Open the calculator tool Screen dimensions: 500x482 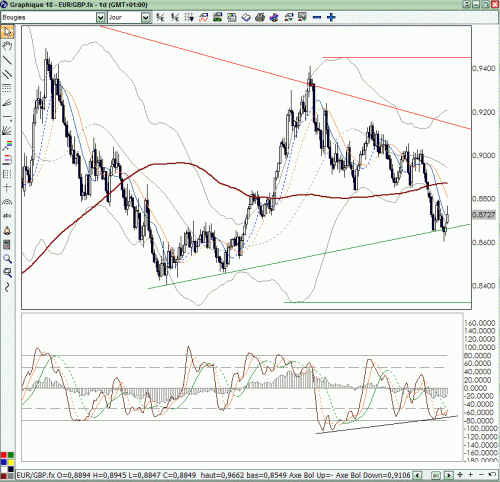coord(7,245)
